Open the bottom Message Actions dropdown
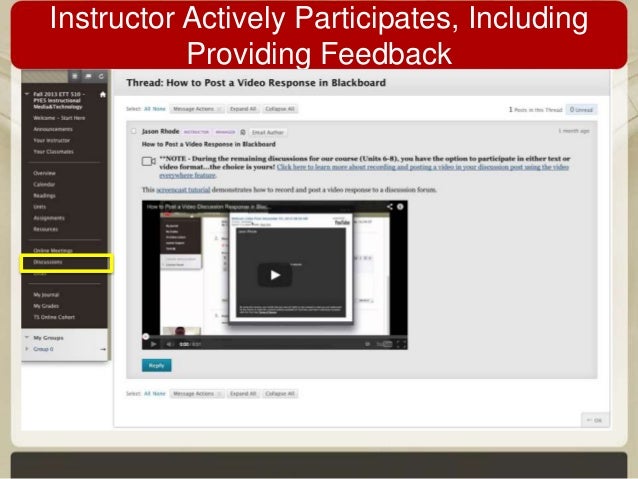The height and width of the screenshot is (479, 638). click(197, 394)
